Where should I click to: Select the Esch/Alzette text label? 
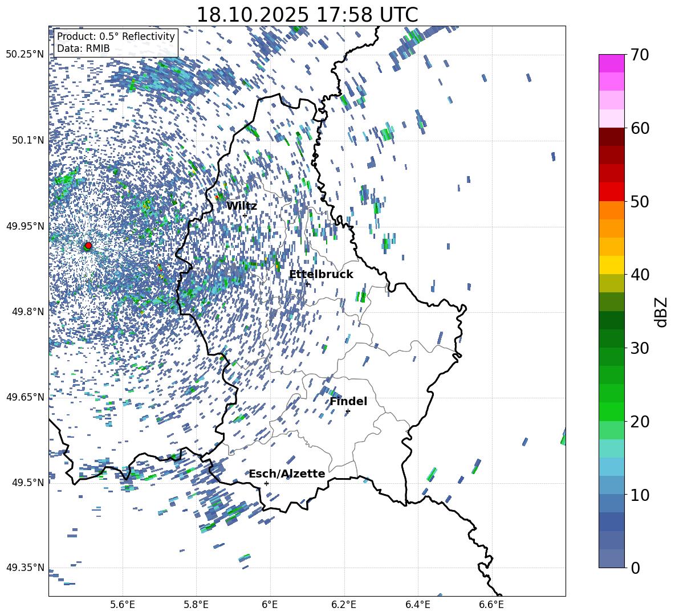coord(287,474)
